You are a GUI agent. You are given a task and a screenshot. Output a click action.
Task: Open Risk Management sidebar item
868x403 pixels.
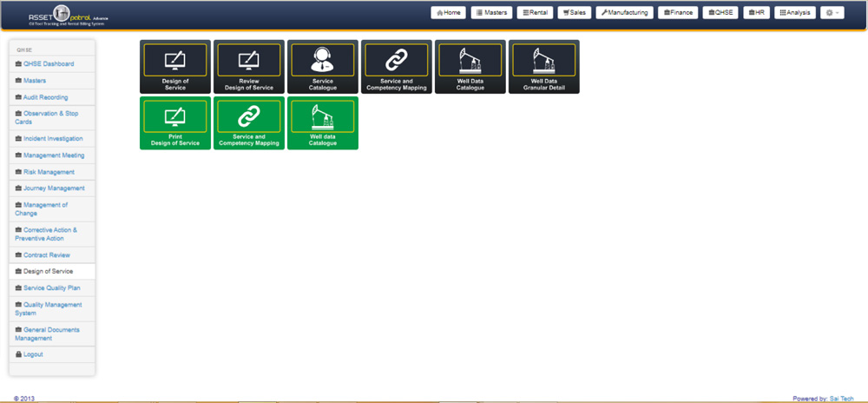pyautogui.click(x=49, y=172)
